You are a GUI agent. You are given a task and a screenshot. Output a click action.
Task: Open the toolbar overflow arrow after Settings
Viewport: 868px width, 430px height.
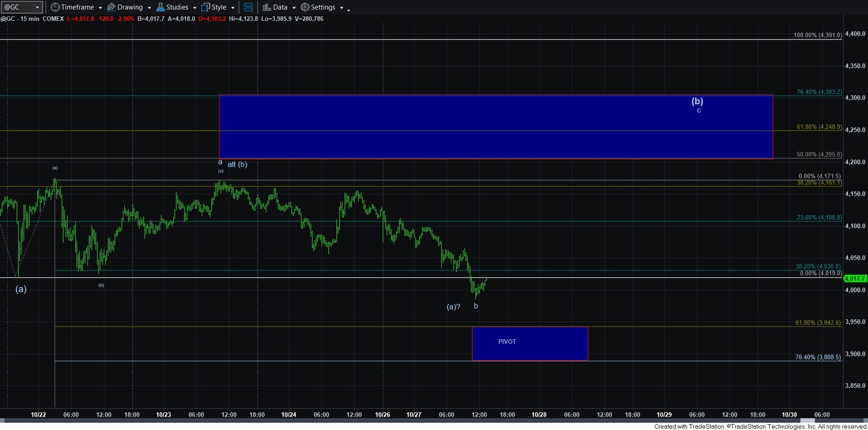point(348,10)
